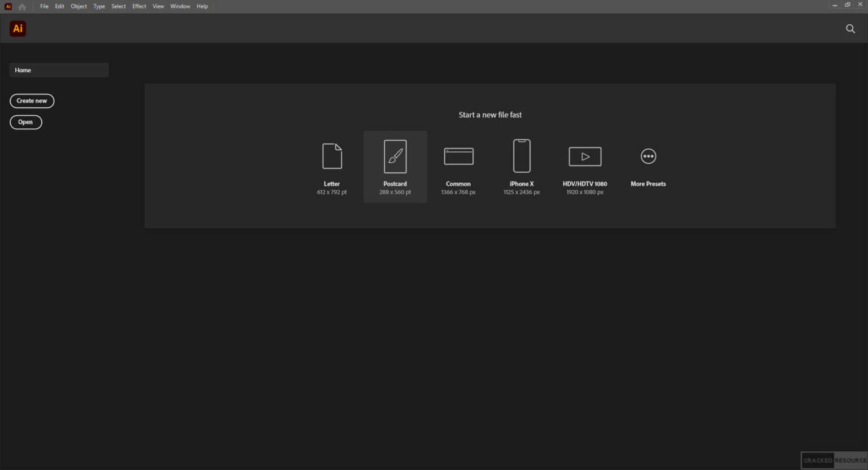The height and width of the screenshot is (470, 868).
Task: Select the HDV/HDTV 1080 video preset icon
Action: coord(585,156)
